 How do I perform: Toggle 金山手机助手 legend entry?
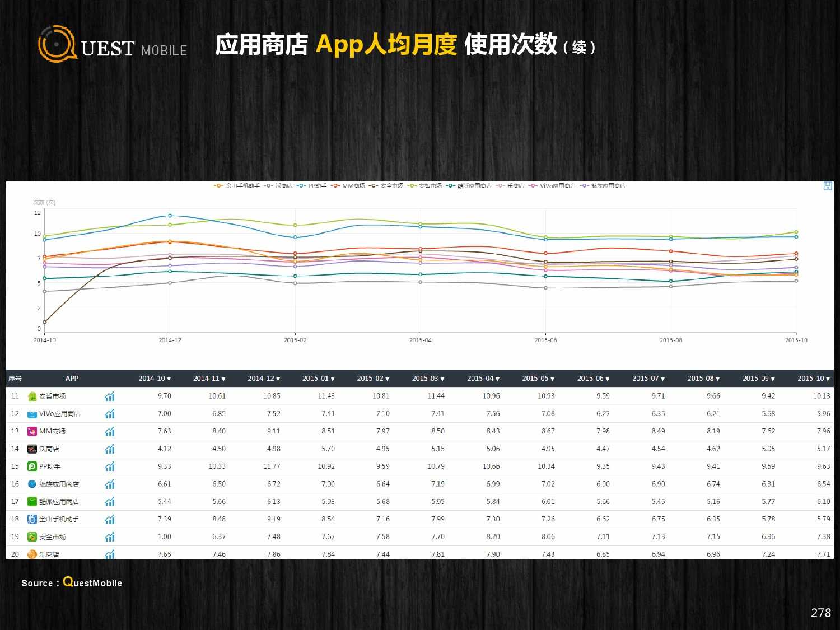[x=237, y=186]
